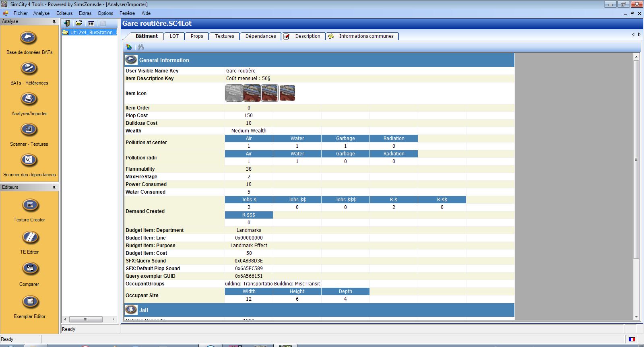This screenshot has width=644, height=347.
Task: Click the Plop Cost value 150
Action: pyautogui.click(x=249, y=116)
